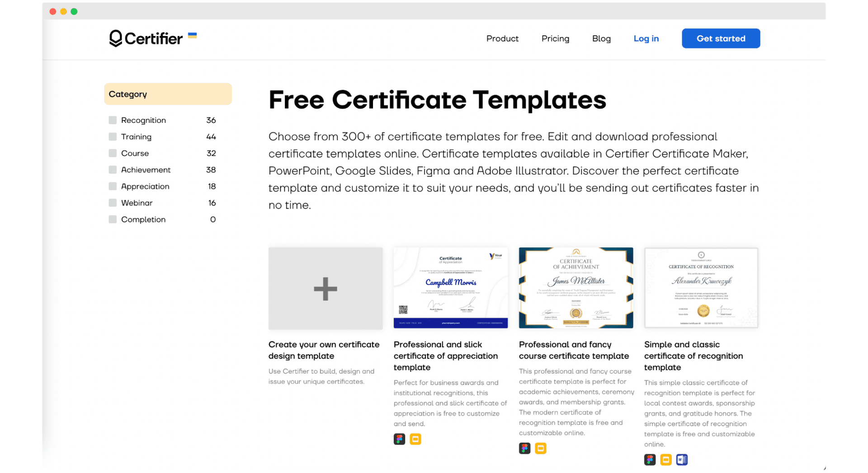Image resolution: width=868 pixels, height=473 pixels.
Task: Click the Recognition count 36
Action: pyautogui.click(x=211, y=120)
